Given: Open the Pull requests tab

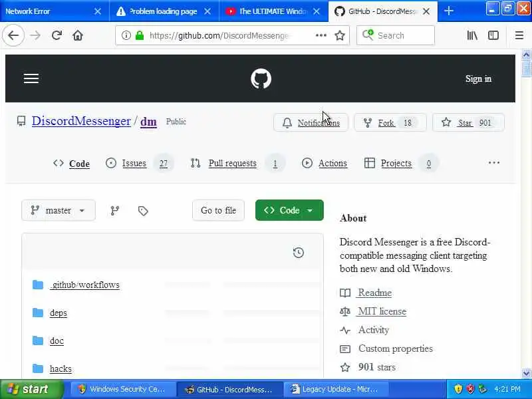Looking at the screenshot, I should 237,164.
